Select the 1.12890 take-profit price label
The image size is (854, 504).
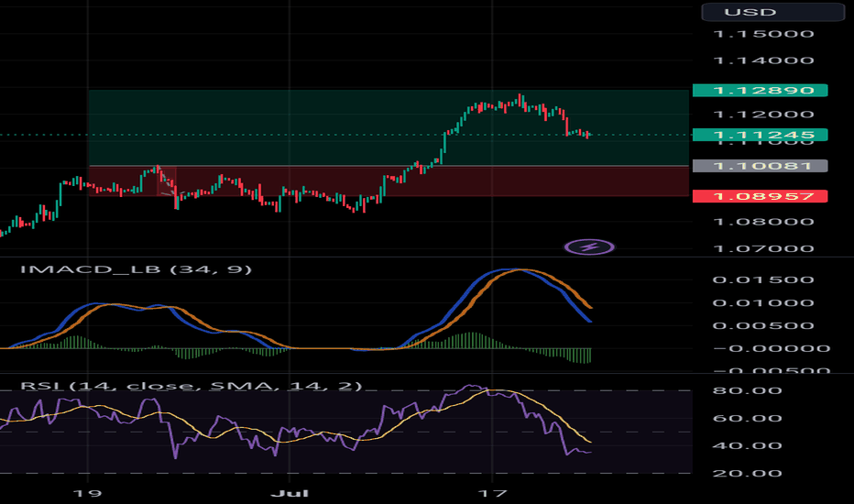[x=760, y=91]
